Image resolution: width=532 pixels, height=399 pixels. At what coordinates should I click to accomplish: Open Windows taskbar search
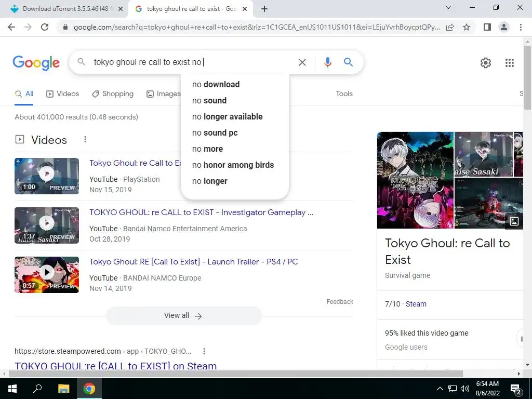point(37,389)
